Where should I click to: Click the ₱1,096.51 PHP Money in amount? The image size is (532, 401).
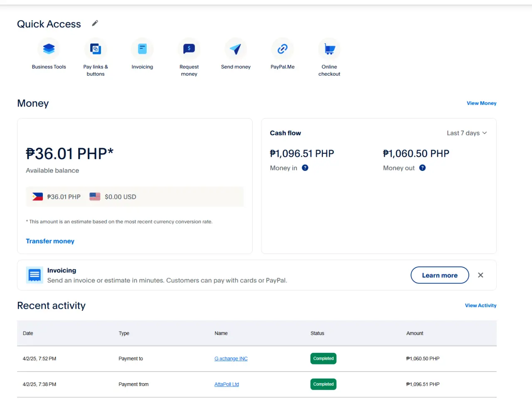302,154
